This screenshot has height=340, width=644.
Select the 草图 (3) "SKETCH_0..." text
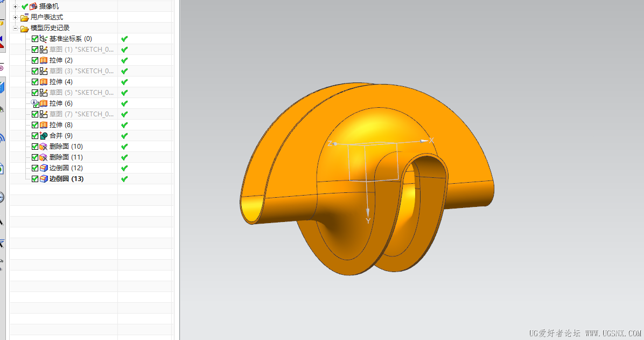pos(82,71)
